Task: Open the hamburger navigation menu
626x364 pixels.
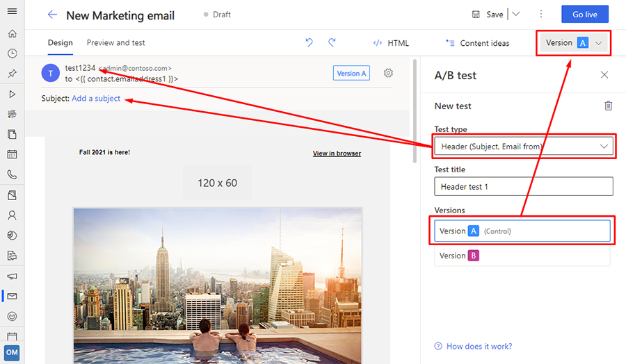Action: [x=12, y=11]
